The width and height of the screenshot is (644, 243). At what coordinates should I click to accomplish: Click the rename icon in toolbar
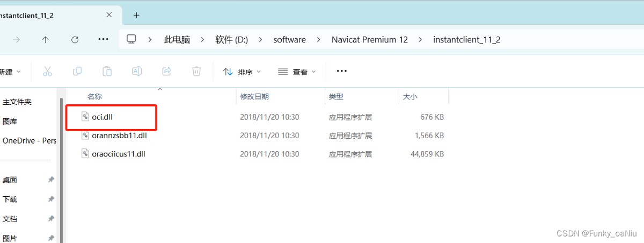[137, 72]
